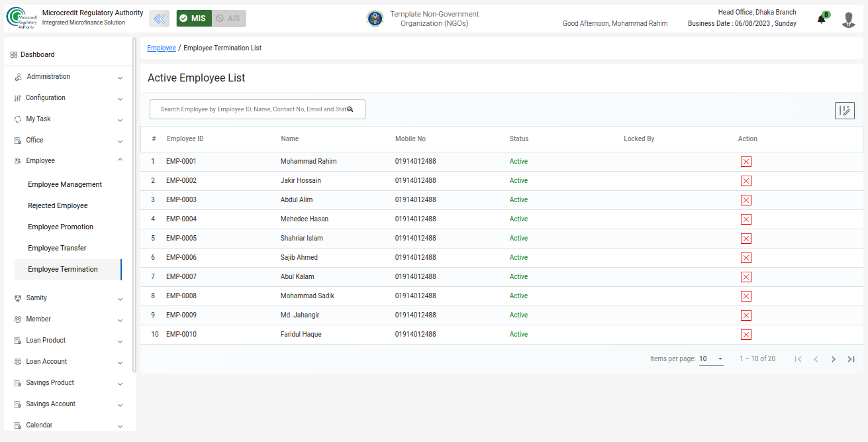This screenshot has width=868, height=442.
Task: Select the EMP-0001 employee ID cell
Action: click(x=181, y=162)
